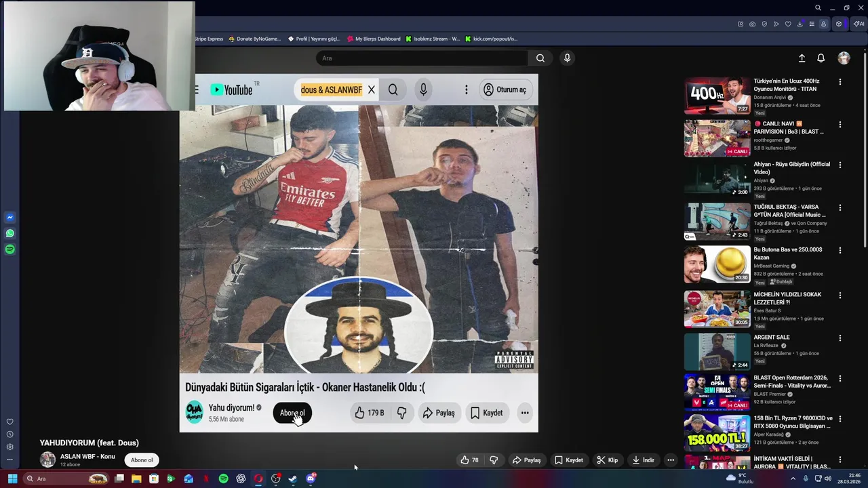This screenshot has width=868, height=488.
Task: Open the 'My Blerps Dashboard' bookmark
Action: tap(374, 39)
